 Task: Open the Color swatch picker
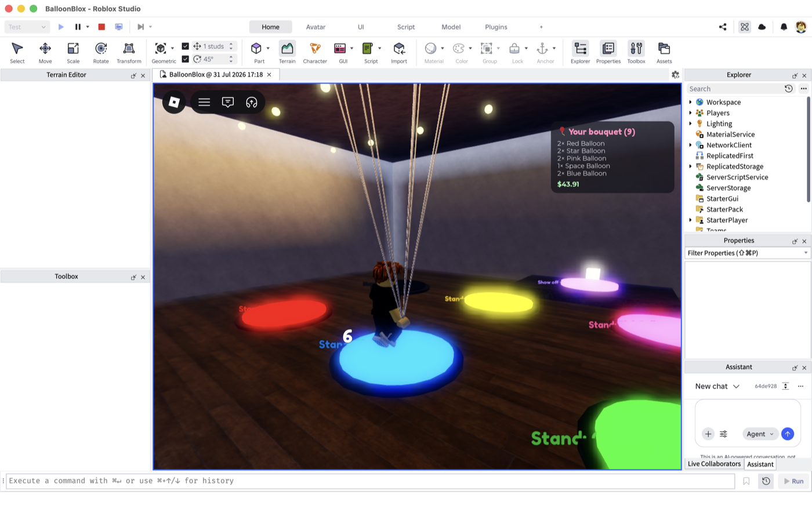point(459,48)
